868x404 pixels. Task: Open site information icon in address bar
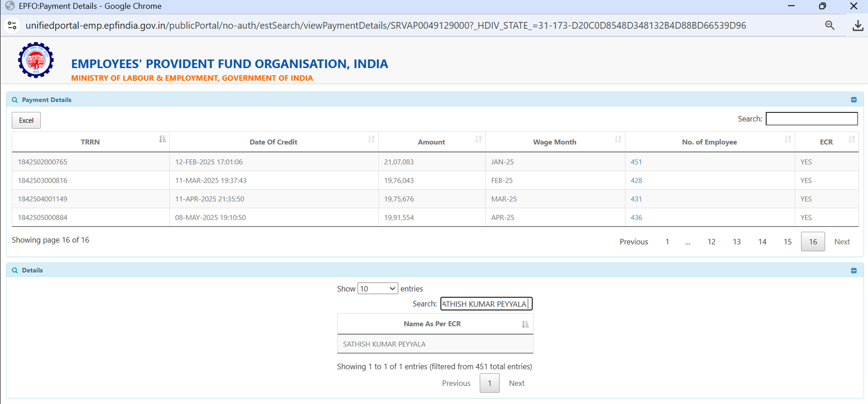tap(12, 26)
